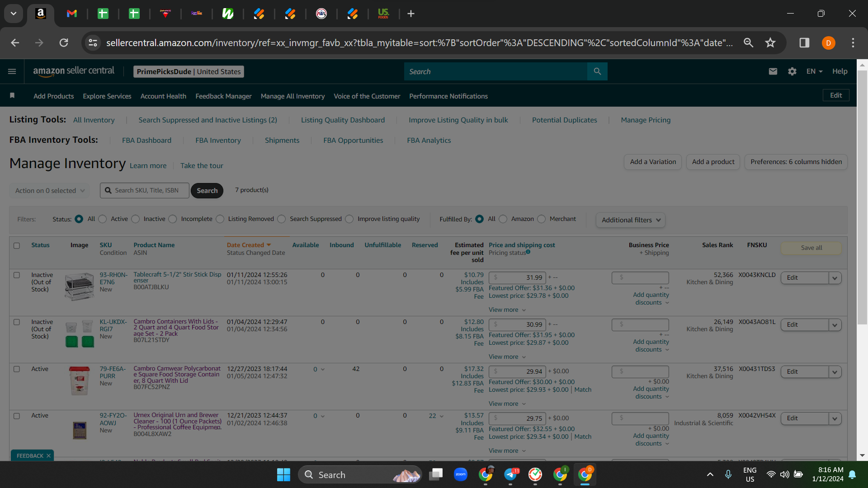
Task: Open Search Suppressed and Inactive Listings (2)
Action: pyautogui.click(x=208, y=120)
